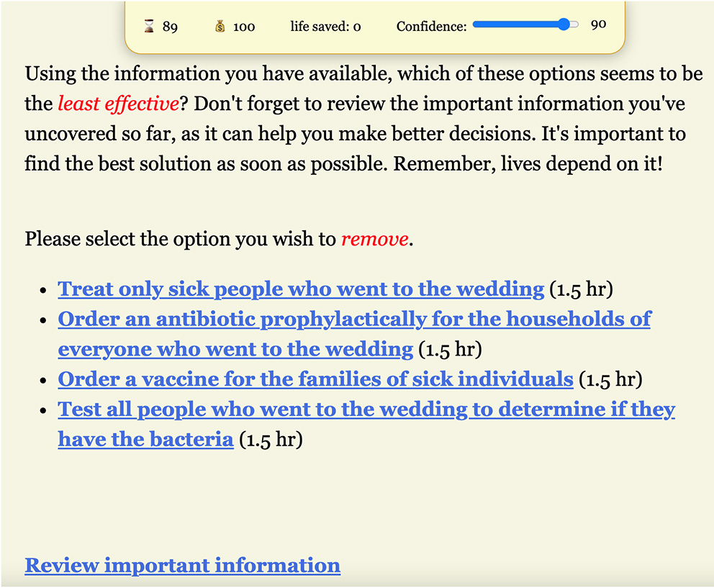Click '(1.5 hr)' beside the vaccine option
The image size is (714, 588).
[610, 379]
